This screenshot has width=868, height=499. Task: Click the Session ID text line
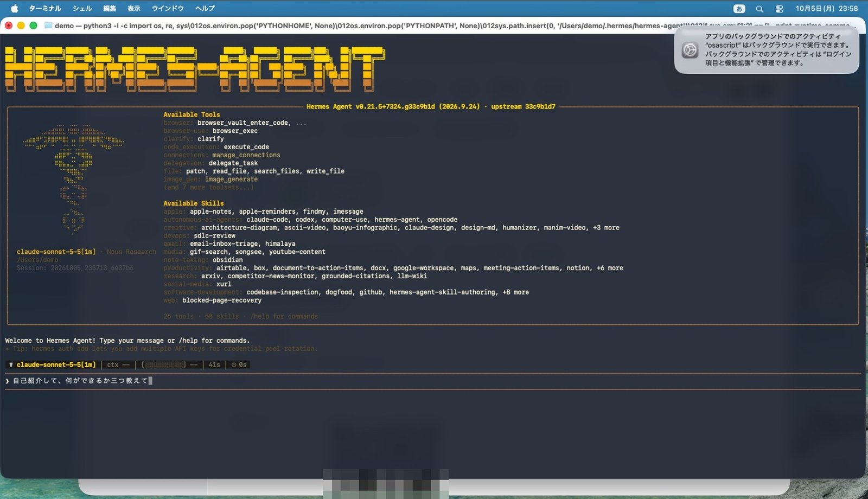(75, 268)
